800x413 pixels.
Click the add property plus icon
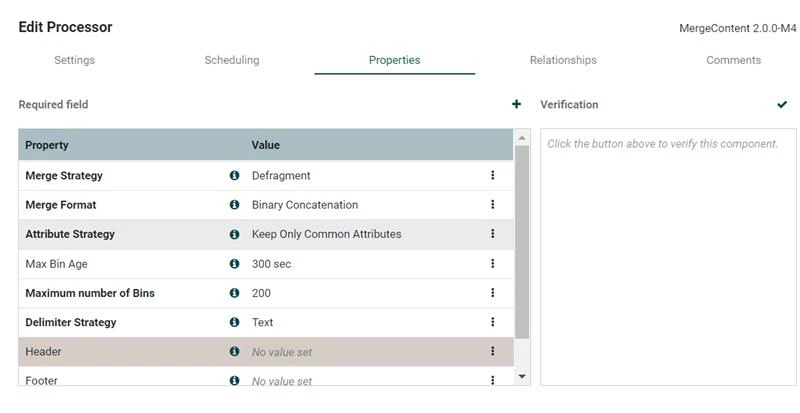pyautogui.click(x=516, y=104)
